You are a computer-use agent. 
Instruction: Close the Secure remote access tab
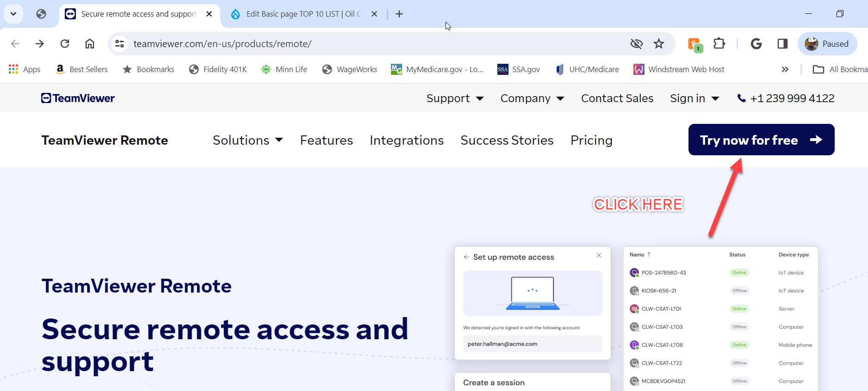click(x=209, y=14)
